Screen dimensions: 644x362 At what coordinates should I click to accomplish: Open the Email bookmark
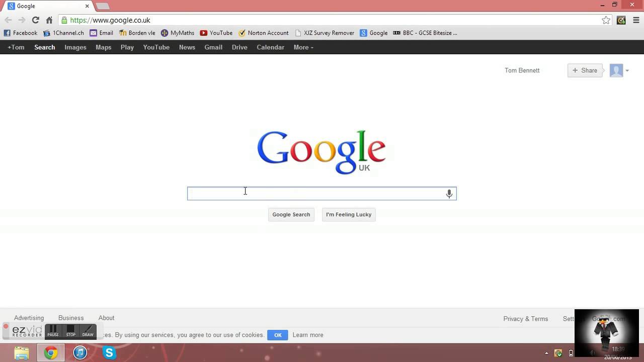point(101,33)
